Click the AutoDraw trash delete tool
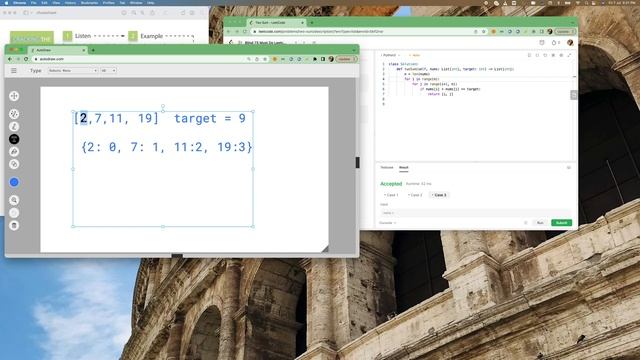The height and width of the screenshot is (360, 640). [x=14, y=225]
